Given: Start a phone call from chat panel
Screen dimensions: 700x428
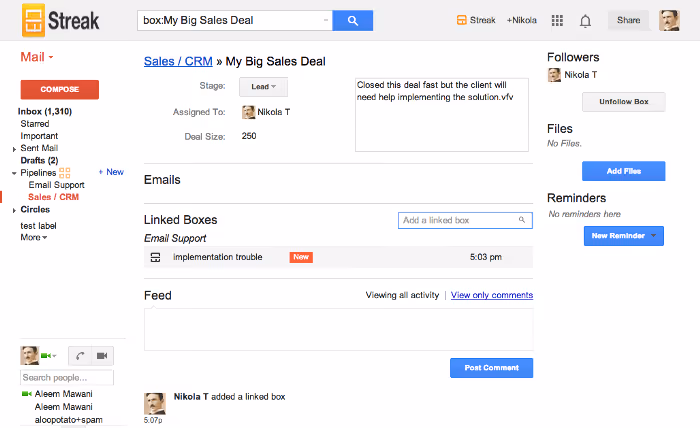Looking at the screenshot, I should pos(80,356).
